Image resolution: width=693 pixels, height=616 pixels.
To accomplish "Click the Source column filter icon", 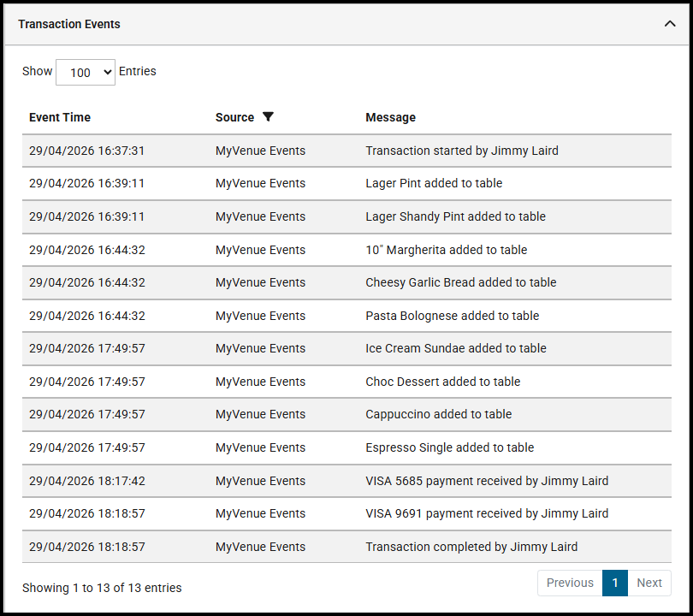I will (268, 117).
